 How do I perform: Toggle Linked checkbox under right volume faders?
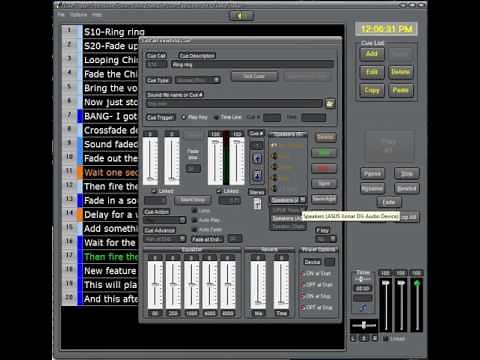click(x=219, y=191)
